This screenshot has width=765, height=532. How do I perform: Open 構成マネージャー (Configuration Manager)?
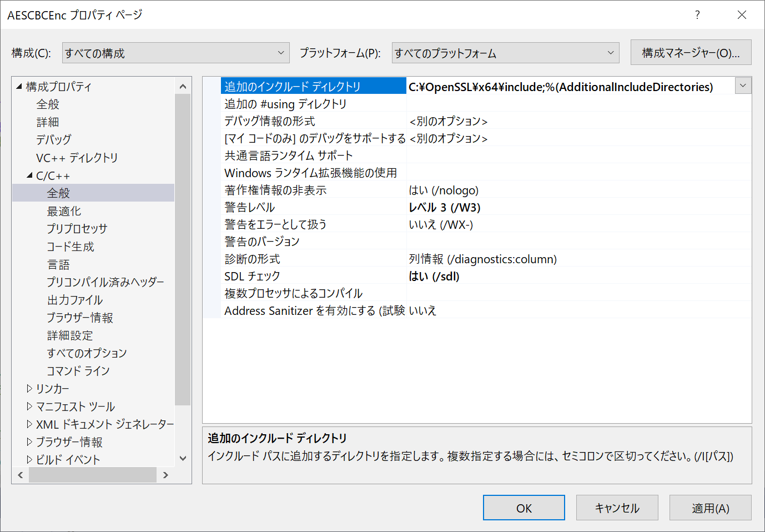coord(691,52)
